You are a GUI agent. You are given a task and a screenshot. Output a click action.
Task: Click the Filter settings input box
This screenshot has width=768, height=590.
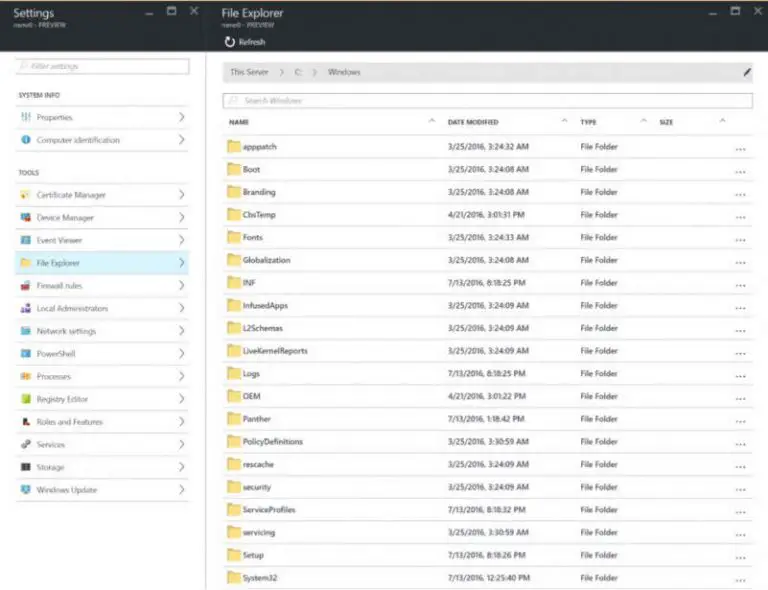[102, 66]
